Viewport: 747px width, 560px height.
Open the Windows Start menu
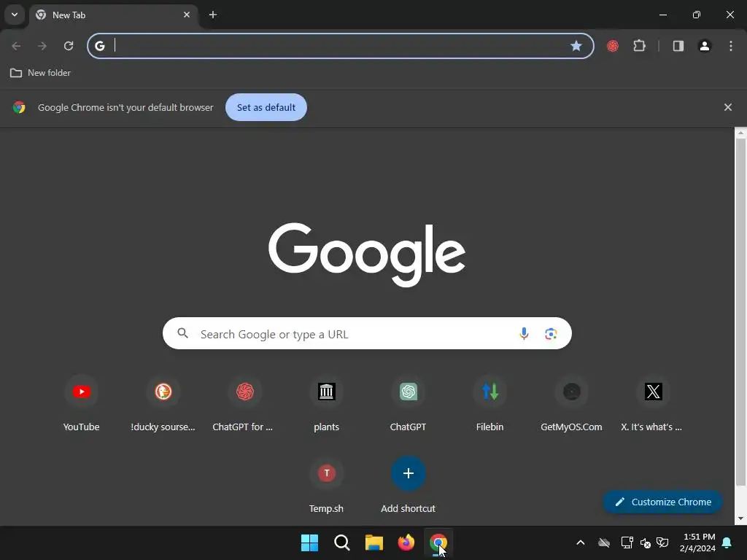[309, 542]
